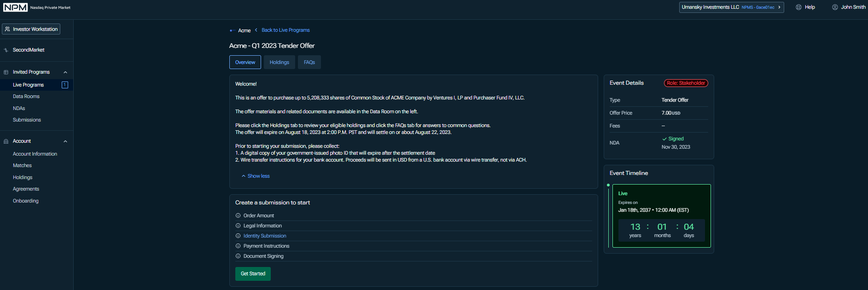Screen dimensions: 868x290
Task: Click the Investor Workstation button
Action: pos(31,29)
